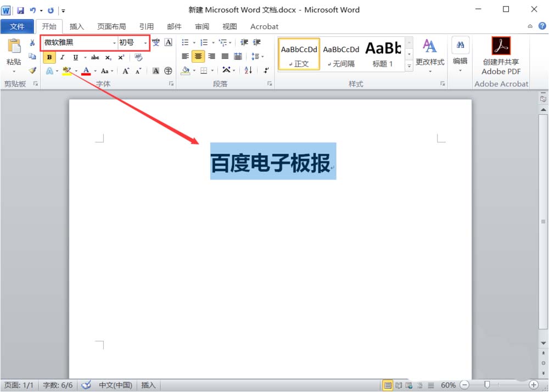This screenshot has height=392, width=549.
Task: Apply red font color
Action: click(86, 71)
